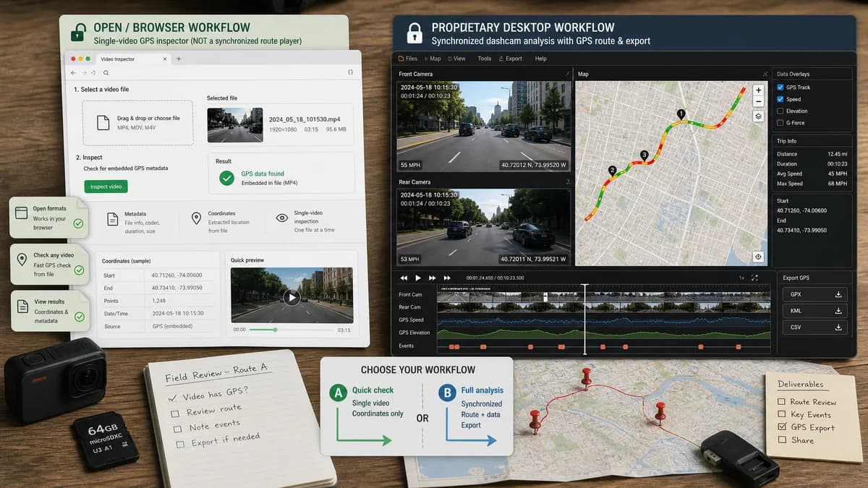This screenshot has height=488, width=868.
Task: Export GPS as CSV
Action: click(x=815, y=328)
